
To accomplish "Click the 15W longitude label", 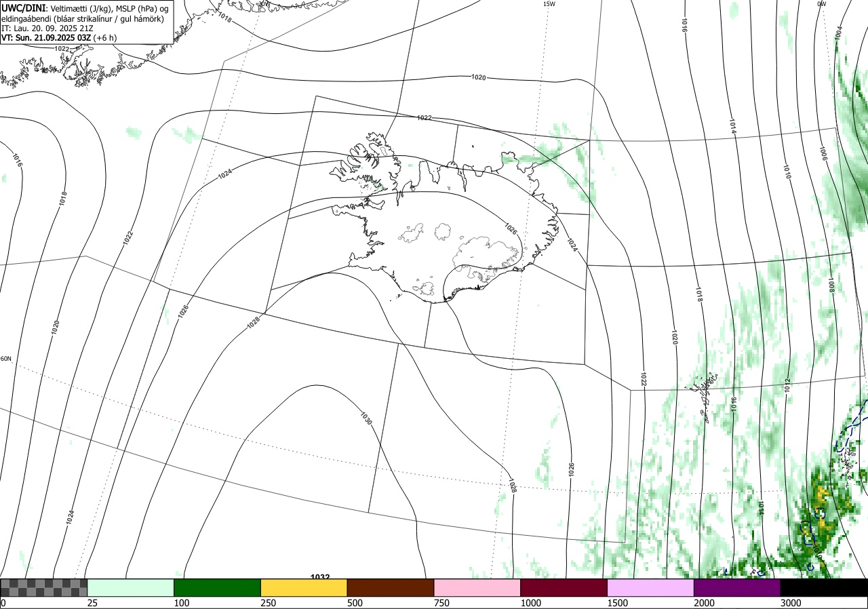I will pos(549,4).
